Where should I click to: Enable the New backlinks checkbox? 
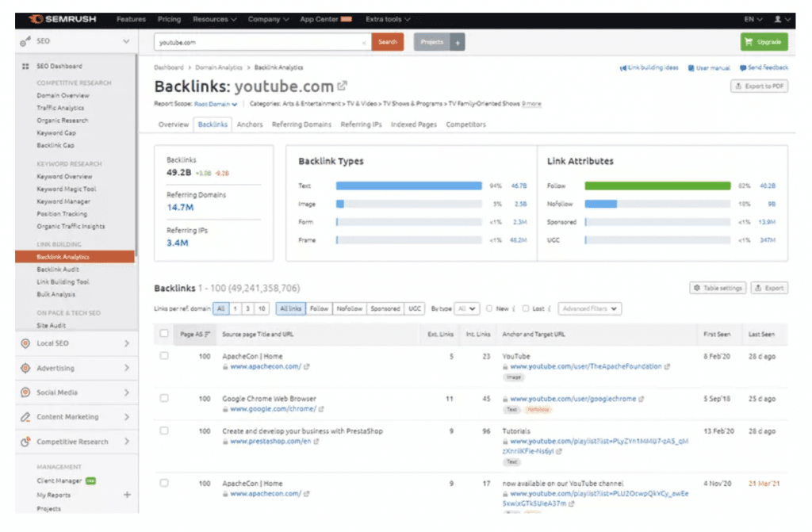point(488,308)
